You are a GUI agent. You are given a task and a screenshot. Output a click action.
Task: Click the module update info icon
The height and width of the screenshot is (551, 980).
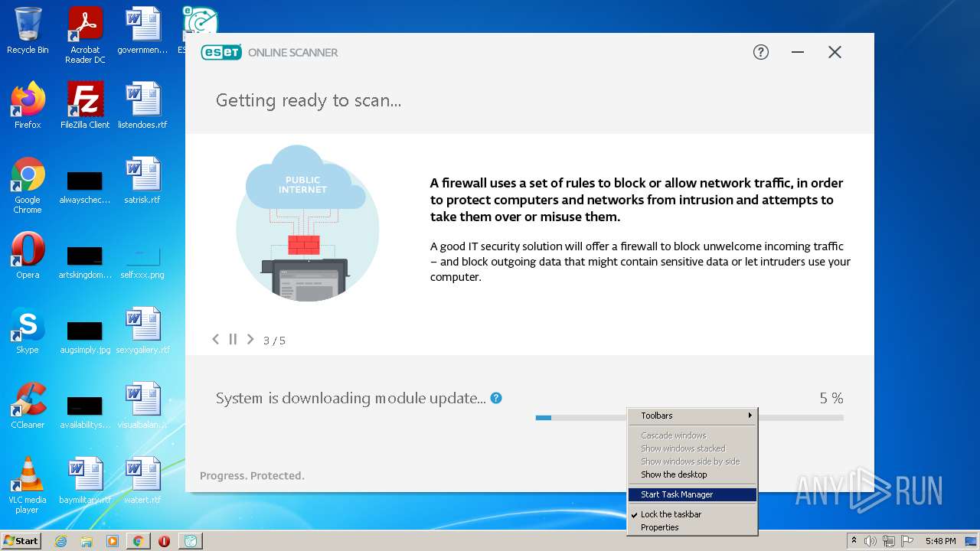496,398
